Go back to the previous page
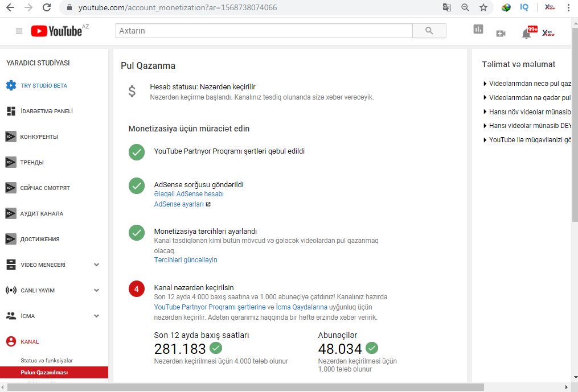Screen dimensions: 578x392 coord(10,7)
